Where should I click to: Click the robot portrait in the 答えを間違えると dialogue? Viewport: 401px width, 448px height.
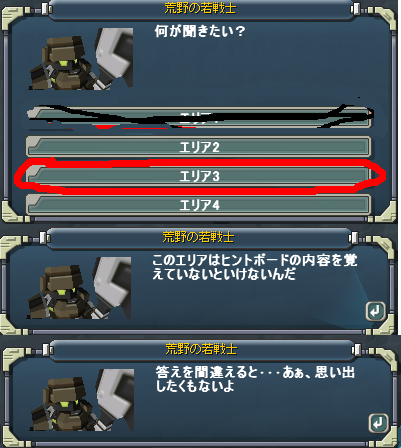click(x=82, y=399)
